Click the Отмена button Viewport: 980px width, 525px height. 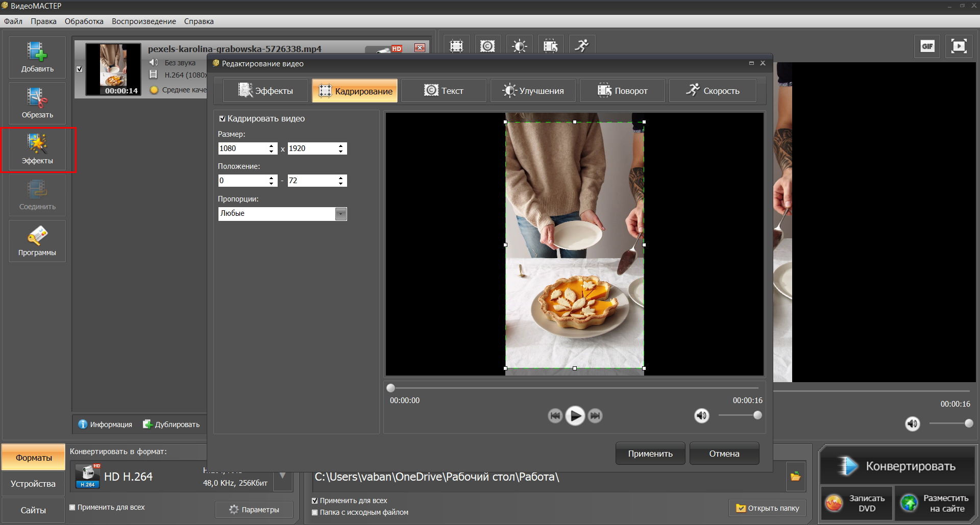point(724,454)
